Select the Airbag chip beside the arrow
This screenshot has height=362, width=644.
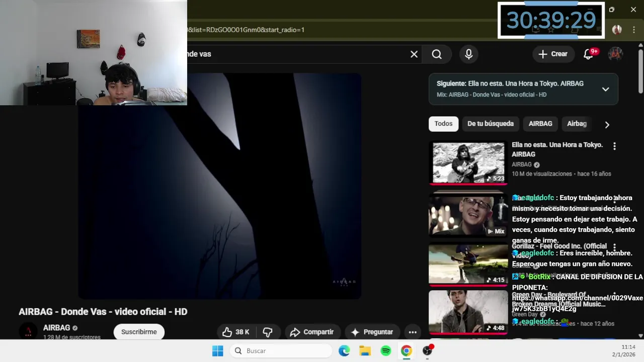coord(577,124)
